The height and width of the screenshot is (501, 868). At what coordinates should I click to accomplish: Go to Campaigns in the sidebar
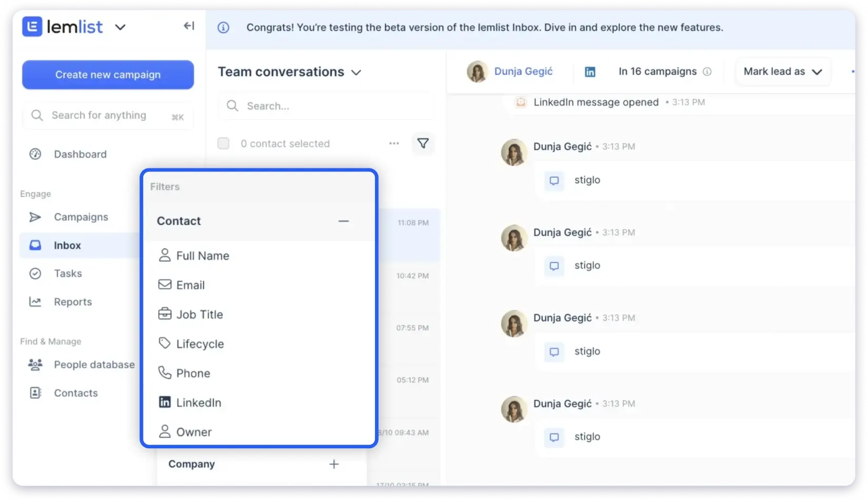pos(81,217)
